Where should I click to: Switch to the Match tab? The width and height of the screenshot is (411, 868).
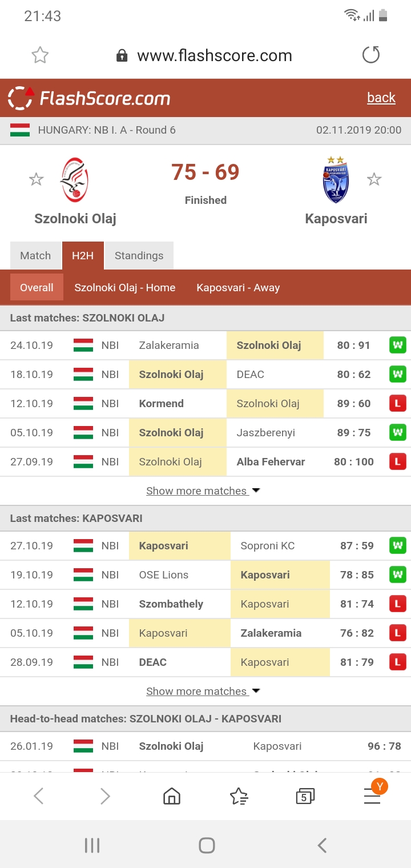click(x=35, y=255)
